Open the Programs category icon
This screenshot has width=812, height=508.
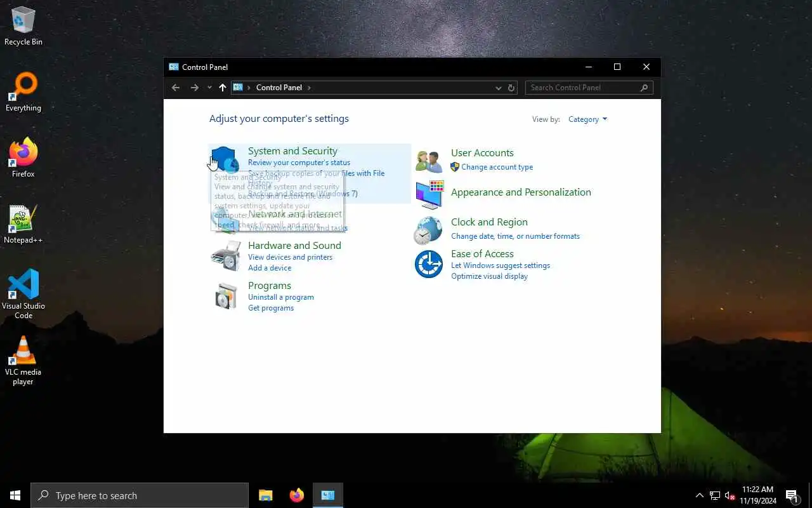tap(225, 296)
